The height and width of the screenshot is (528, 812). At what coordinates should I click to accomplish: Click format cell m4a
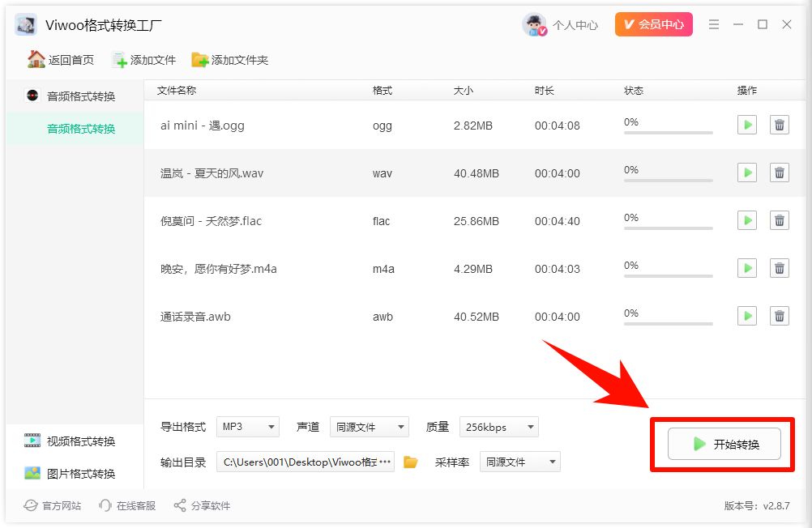[x=383, y=269]
